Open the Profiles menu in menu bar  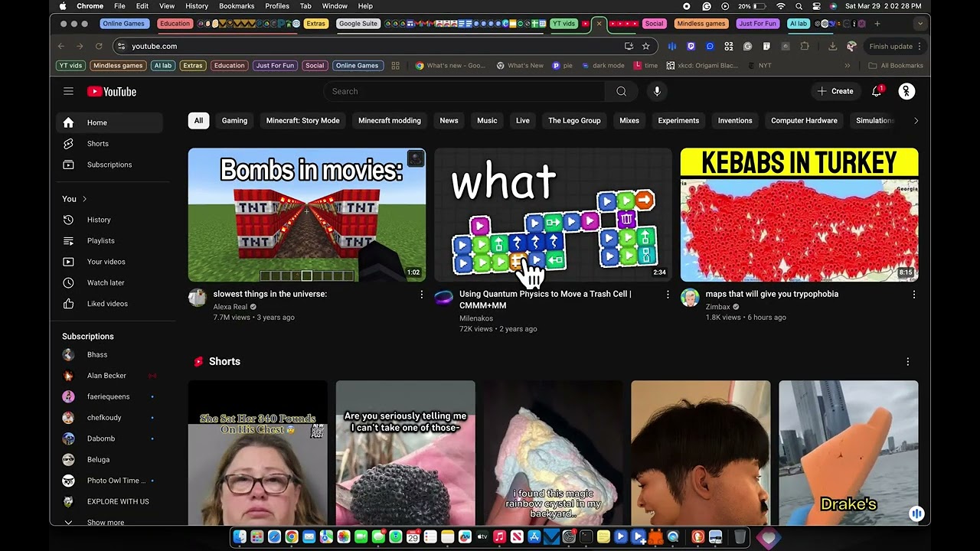277,6
